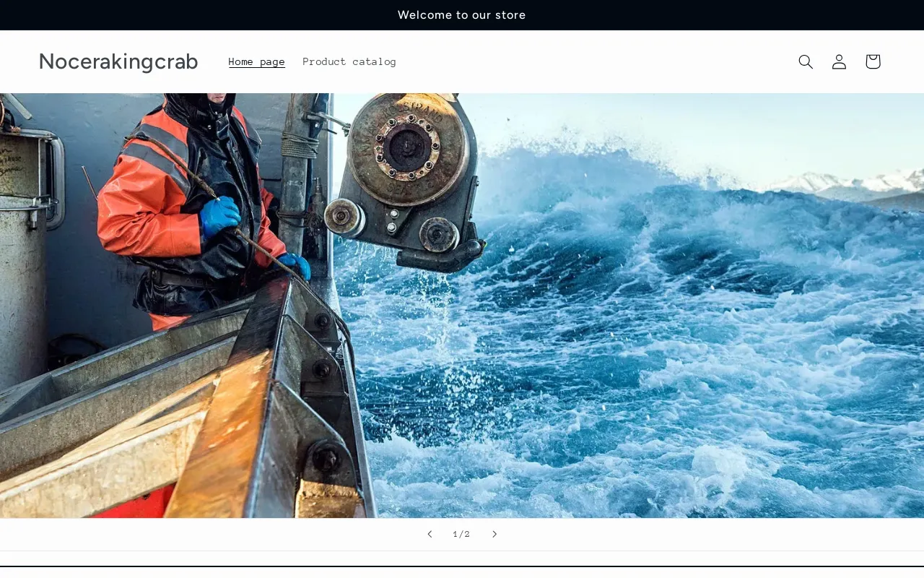Image resolution: width=924 pixels, height=578 pixels.
Task: Select the Home page tab in navigation
Action: pyautogui.click(x=256, y=61)
